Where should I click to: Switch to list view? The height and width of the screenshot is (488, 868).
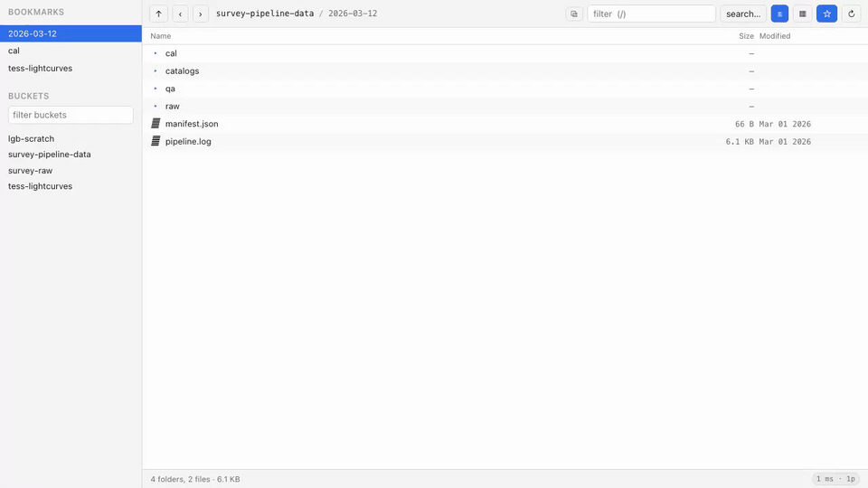click(779, 14)
